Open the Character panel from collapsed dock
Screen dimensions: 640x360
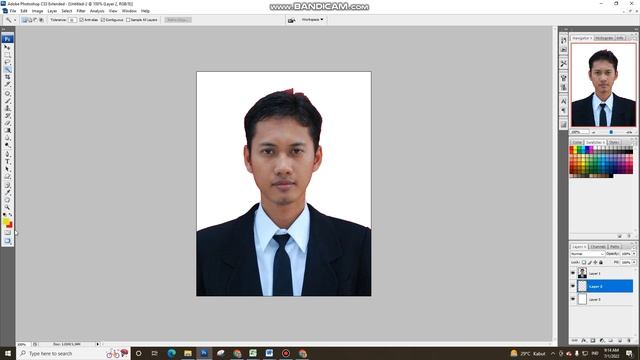coord(564,101)
